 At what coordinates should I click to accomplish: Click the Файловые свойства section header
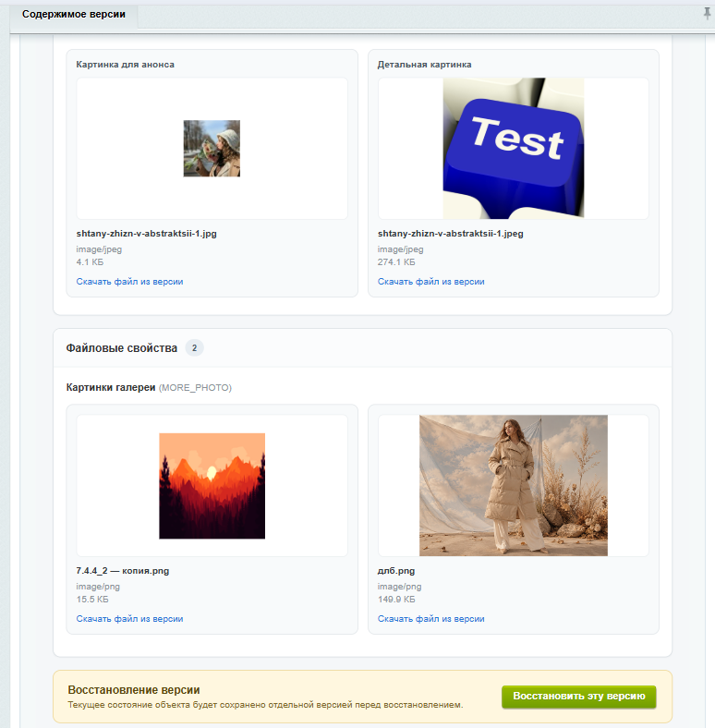click(122, 348)
